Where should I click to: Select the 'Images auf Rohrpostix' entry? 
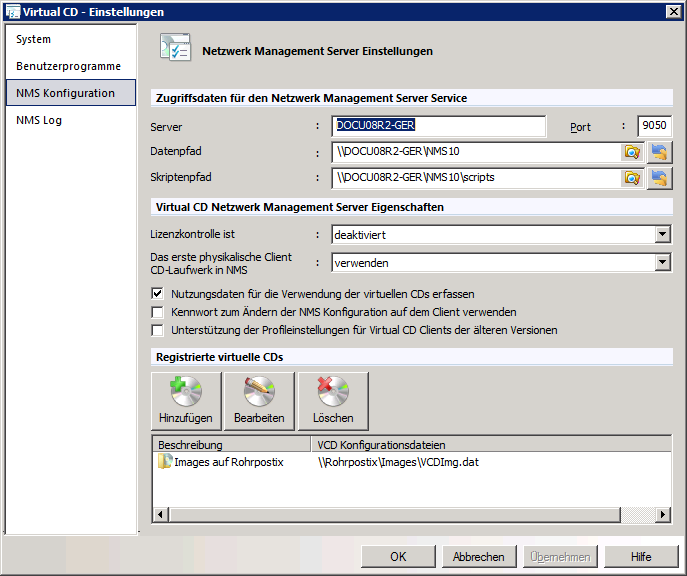[228, 462]
